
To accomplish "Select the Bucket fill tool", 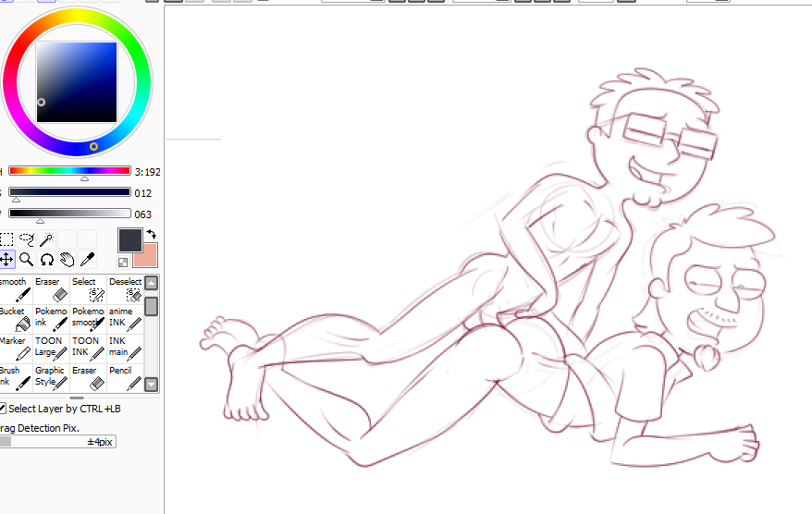I will [15, 318].
